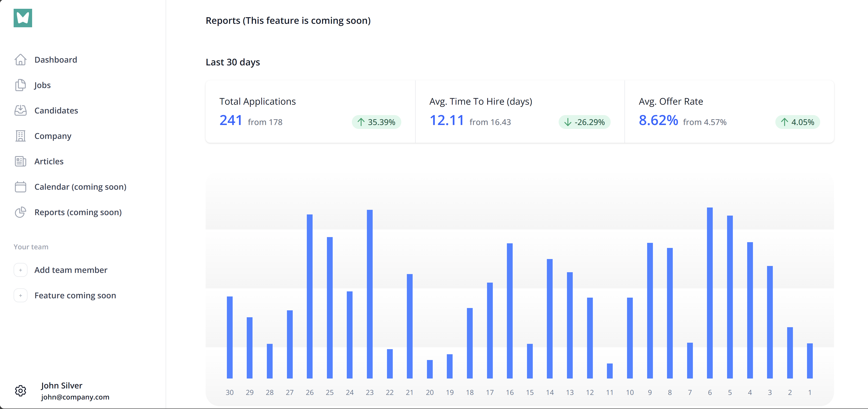Viewport: 868px width, 409px height.
Task: Click the green up-arrow badge showing 35.39%
Action: pyautogui.click(x=376, y=122)
